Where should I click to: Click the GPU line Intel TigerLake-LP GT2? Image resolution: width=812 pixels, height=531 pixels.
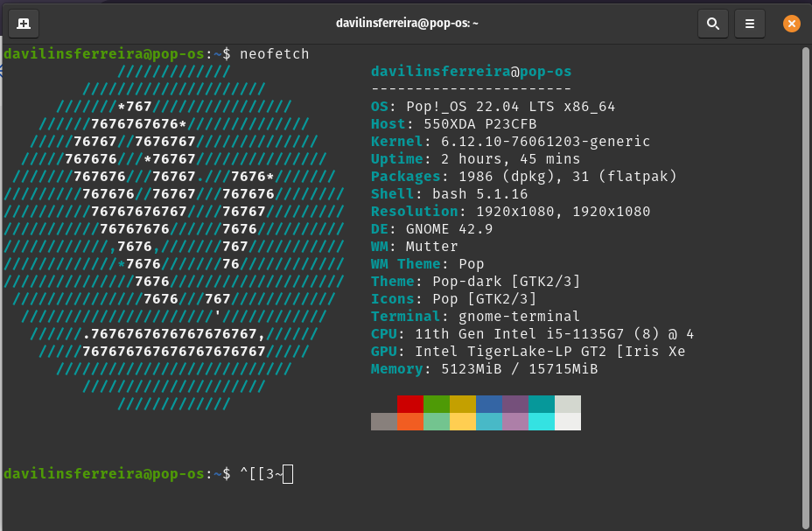click(x=528, y=352)
